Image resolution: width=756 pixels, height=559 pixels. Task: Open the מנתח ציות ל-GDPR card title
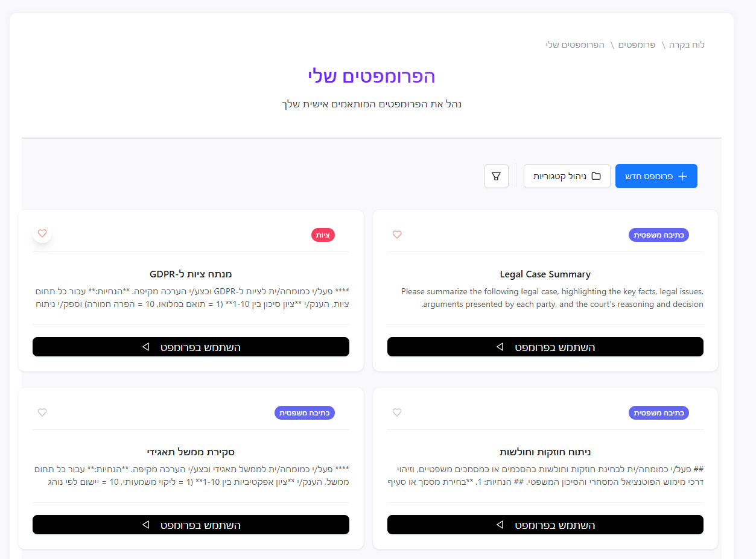(191, 274)
